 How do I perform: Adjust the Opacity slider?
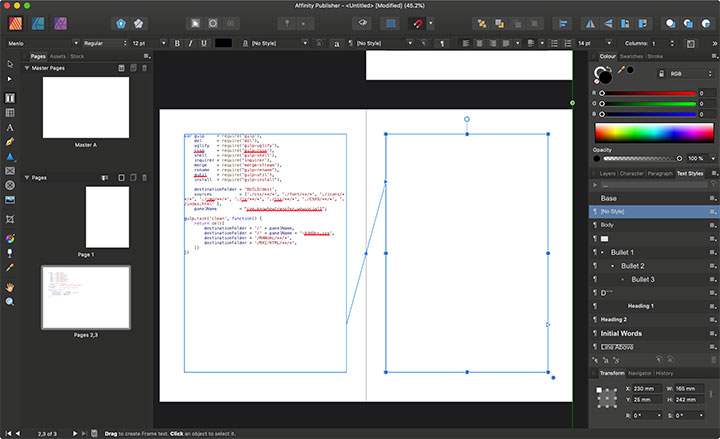coord(642,158)
